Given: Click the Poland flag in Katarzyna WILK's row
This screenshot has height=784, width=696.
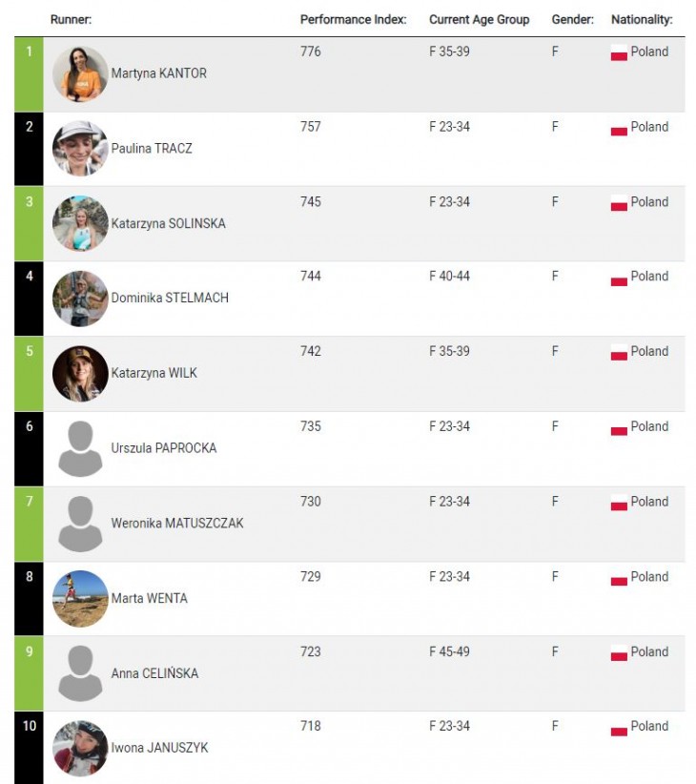Looking at the screenshot, I should 619,353.
